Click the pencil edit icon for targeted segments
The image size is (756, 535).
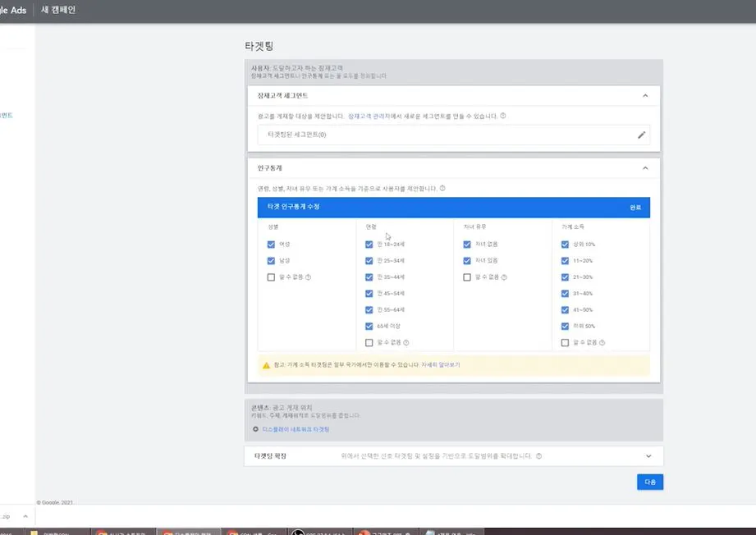[641, 135]
